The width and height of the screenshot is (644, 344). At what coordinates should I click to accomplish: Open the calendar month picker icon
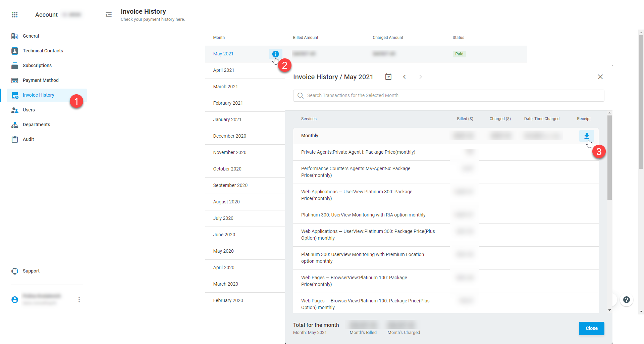(388, 77)
